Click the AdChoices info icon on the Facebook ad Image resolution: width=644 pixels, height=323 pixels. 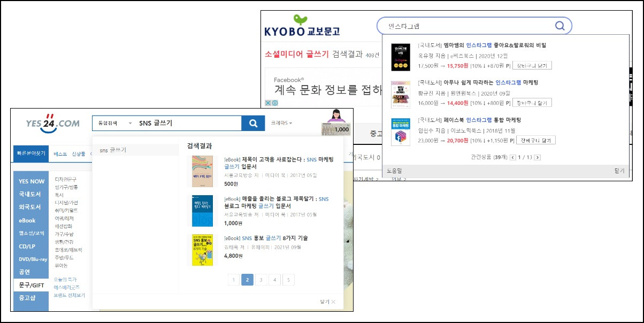pos(275,103)
